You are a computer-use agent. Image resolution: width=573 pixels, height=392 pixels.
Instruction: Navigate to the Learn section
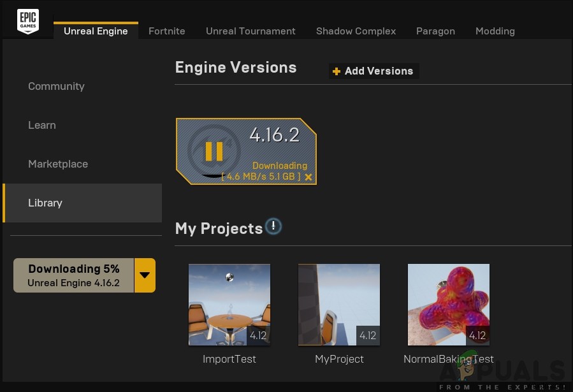point(42,125)
